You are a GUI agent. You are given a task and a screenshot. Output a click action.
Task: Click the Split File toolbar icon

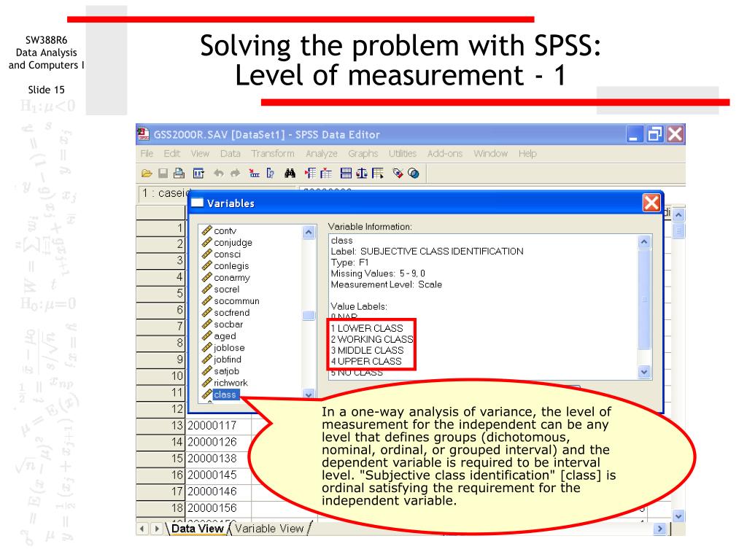point(346,174)
